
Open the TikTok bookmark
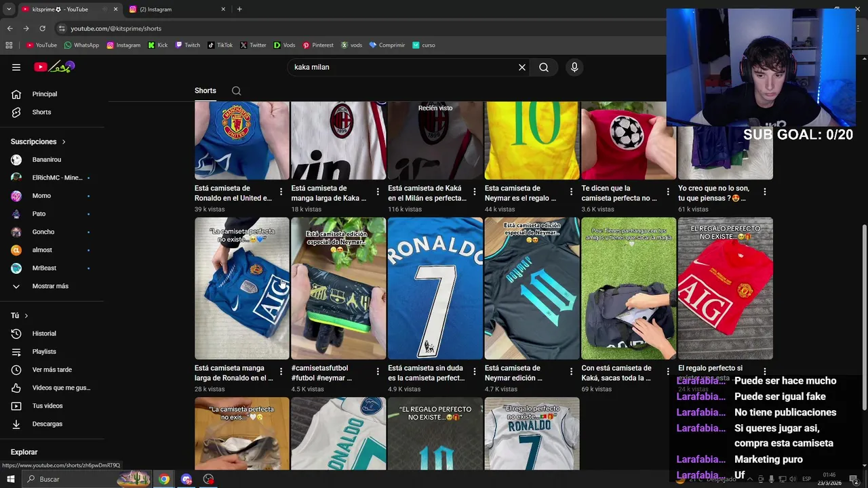(x=220, y=45)
